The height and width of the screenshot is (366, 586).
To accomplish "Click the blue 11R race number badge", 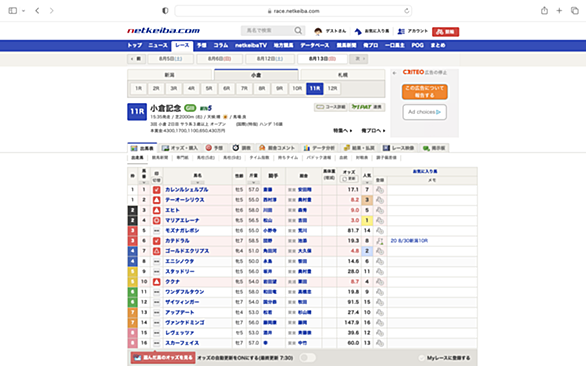I will click(x=137, y=111).
